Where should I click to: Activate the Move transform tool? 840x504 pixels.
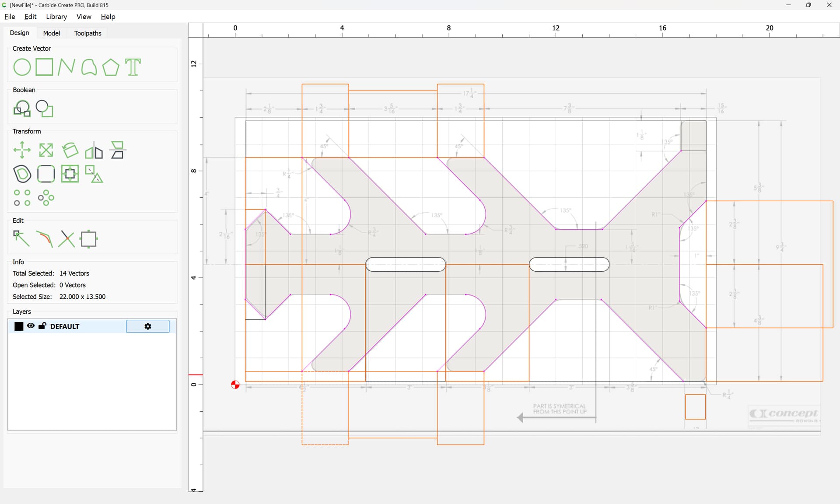coord(22,150)
